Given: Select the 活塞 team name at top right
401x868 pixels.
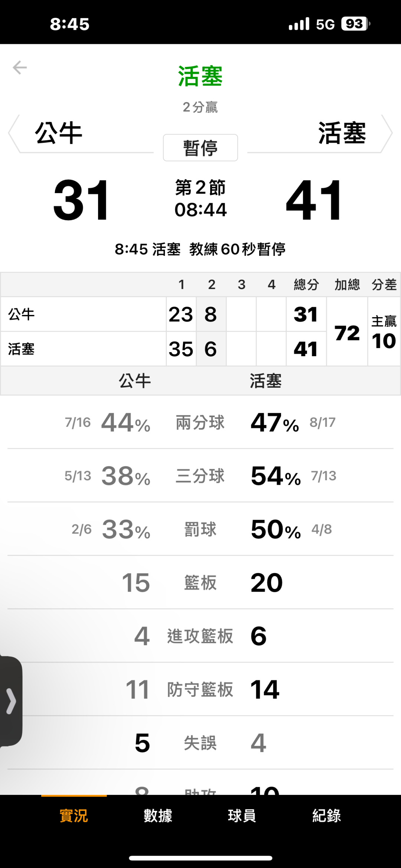Looking at the screenshot, I should (x=342, y=133).
